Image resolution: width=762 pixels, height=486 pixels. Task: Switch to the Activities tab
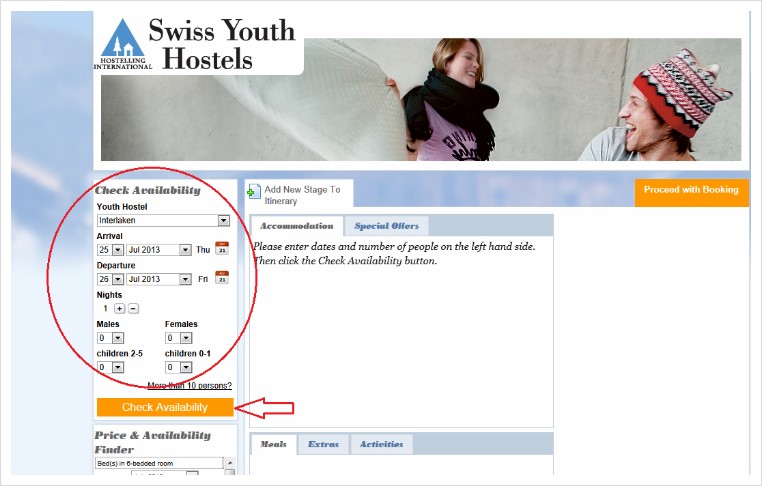tap(381, 444)
